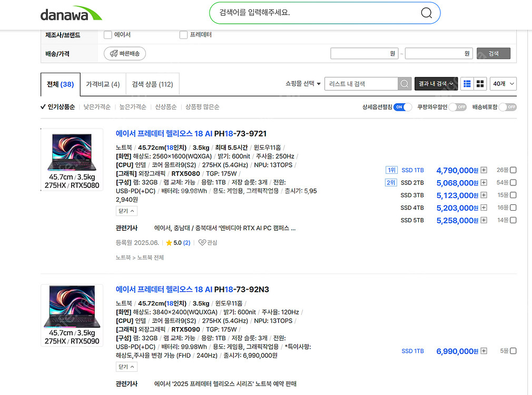Sort by 높은가격순
This screenshot has height=395, width=532.
[x=133, y=107]
